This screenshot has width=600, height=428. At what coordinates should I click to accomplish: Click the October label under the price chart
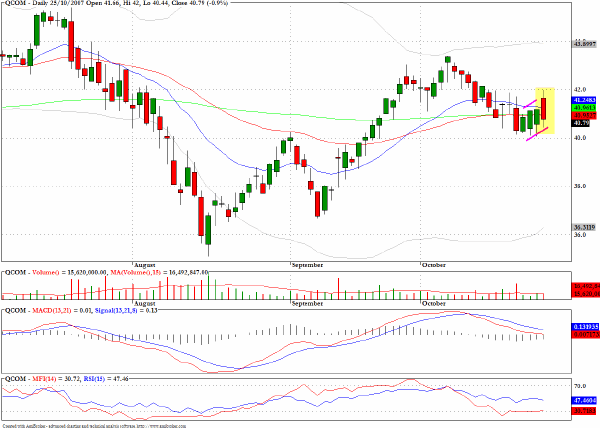434,265
